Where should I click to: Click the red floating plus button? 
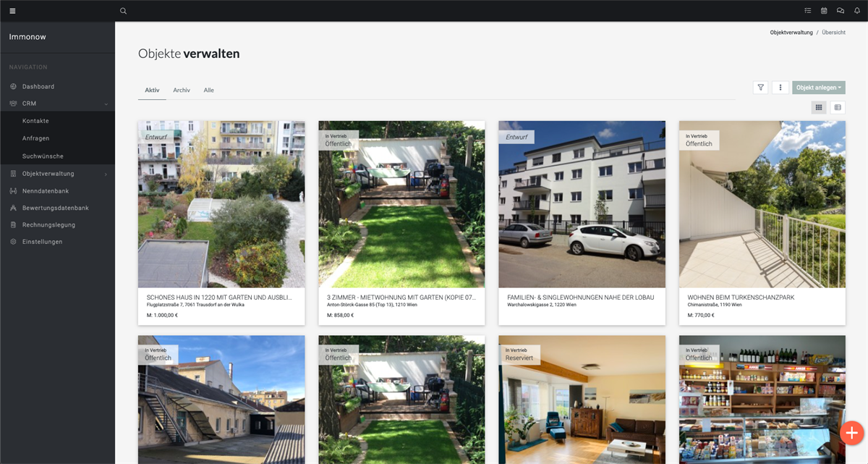tap(851, 433)
